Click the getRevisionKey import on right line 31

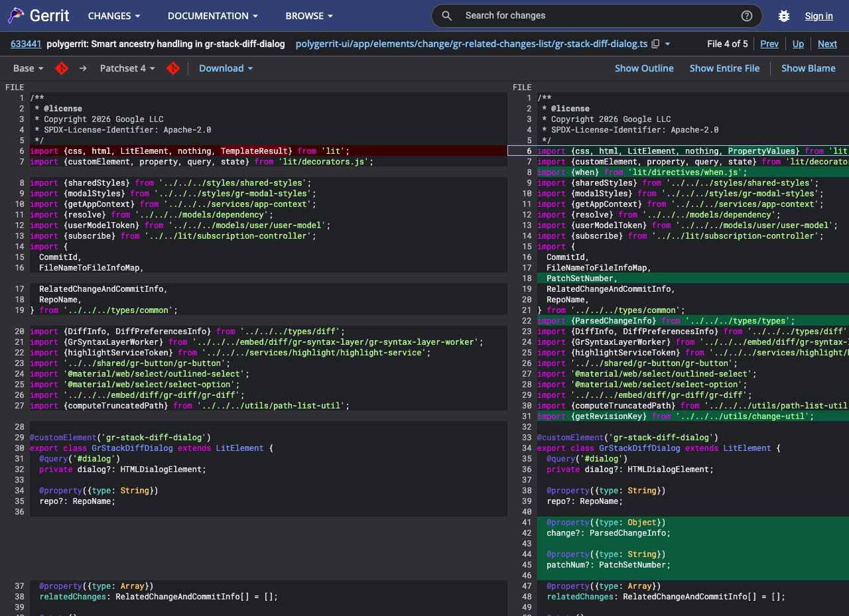click(x=675, y=416)
